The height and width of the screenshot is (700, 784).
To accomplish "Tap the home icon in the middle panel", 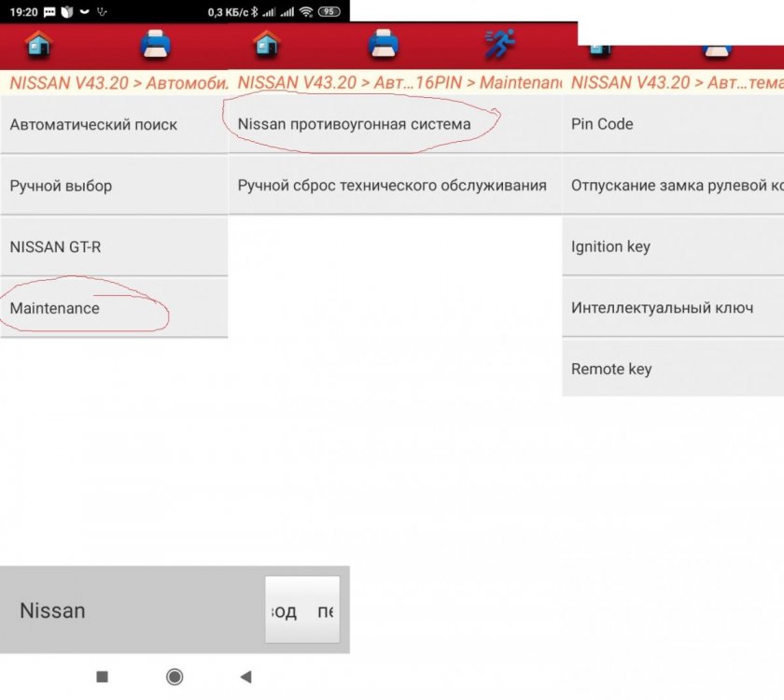I will [x=267, y=44].
